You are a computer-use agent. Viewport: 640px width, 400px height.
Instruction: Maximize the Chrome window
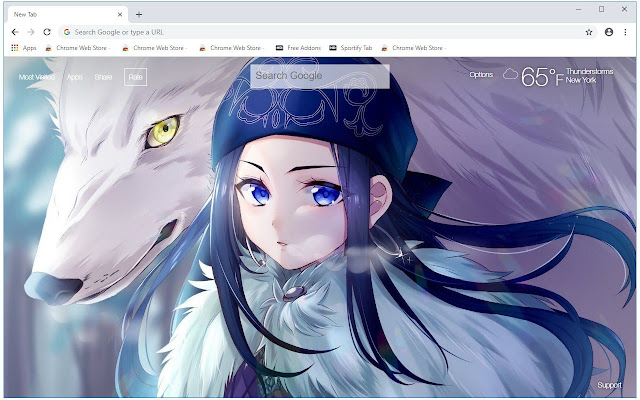[601, 9]
